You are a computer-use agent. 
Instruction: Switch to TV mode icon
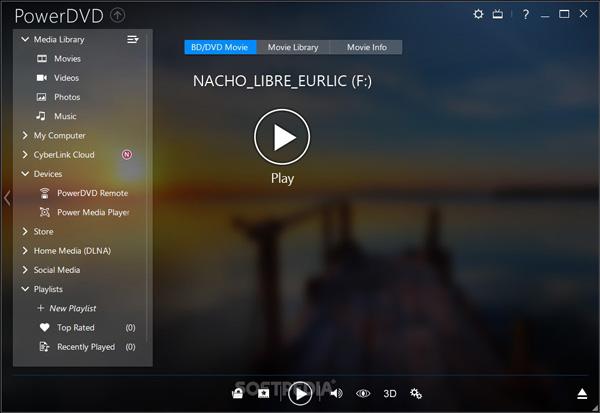(x=498, y=14)
